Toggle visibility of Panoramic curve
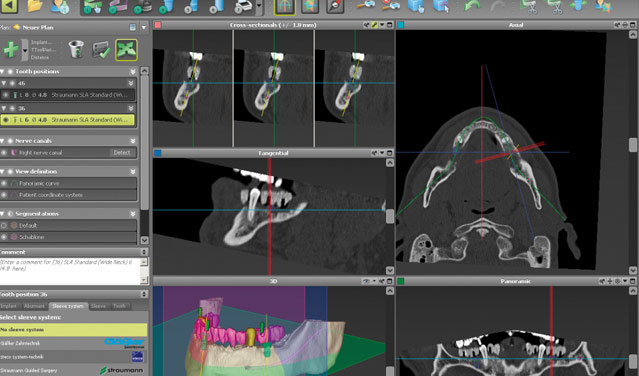Image resolution: width=639 pixels, height=376 pixels. tap(4, 183)
